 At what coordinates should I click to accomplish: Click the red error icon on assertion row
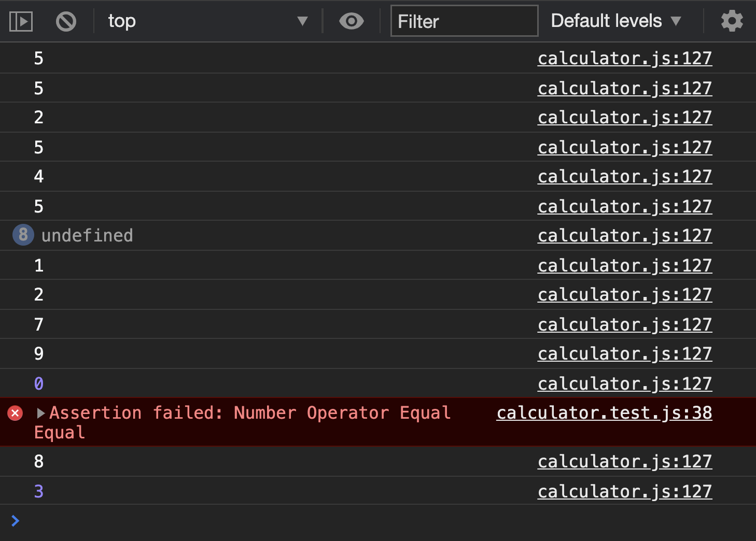tap(15, 413)
